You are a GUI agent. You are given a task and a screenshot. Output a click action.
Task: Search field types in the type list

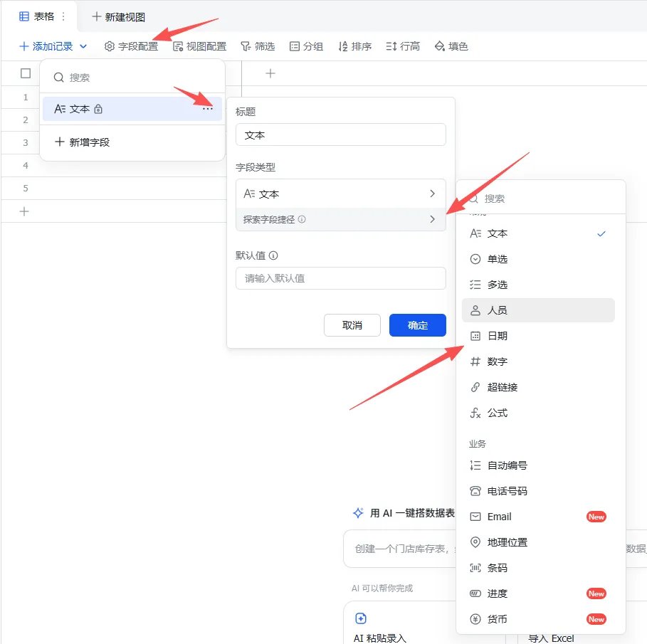point(540,199)
